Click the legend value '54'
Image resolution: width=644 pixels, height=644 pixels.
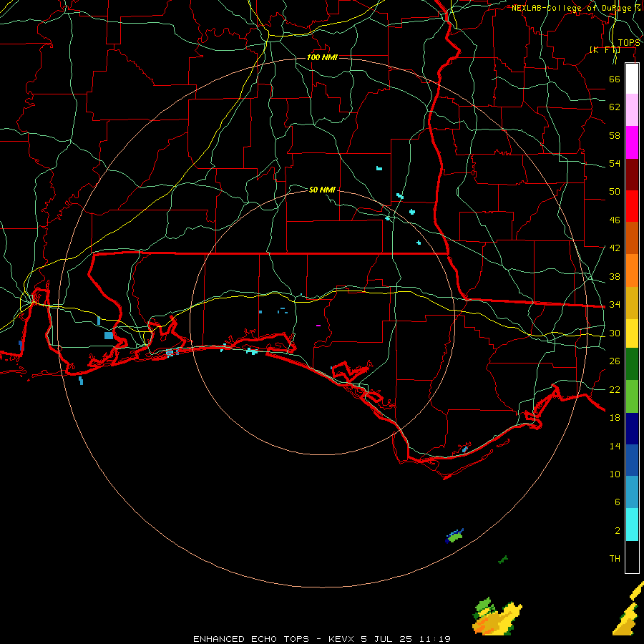click(x=615, y=163)
